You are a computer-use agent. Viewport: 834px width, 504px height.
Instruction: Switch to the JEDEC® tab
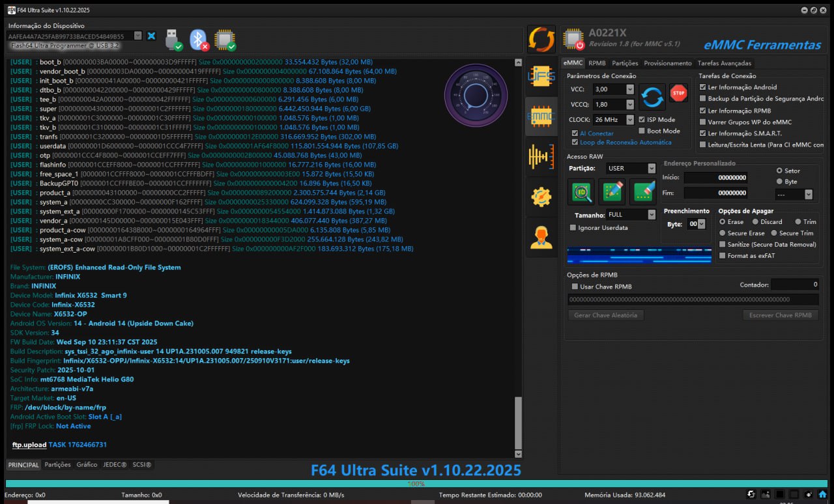115,465
